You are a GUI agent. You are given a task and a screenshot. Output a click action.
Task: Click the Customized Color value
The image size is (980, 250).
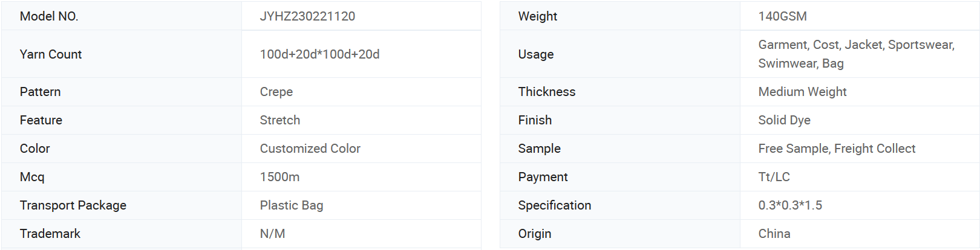[x=310, y=149]
